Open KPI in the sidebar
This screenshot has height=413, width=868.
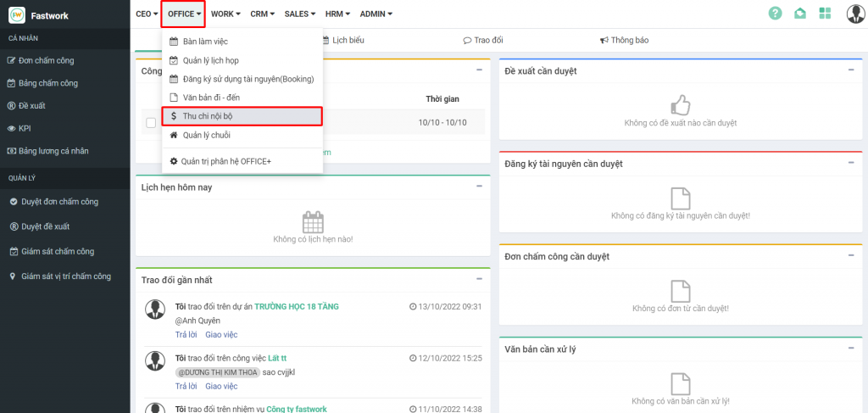[25, 129]
